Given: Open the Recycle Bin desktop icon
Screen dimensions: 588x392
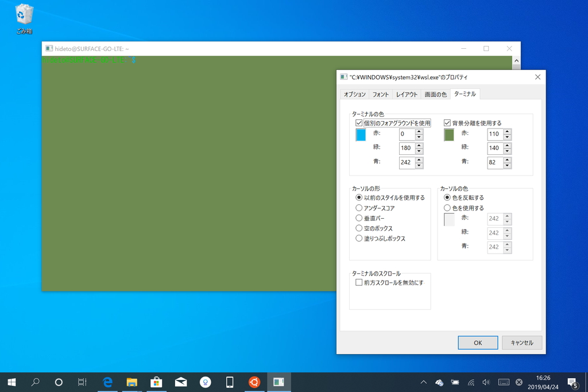Looking at the screenshot, I should coord(24,19).
